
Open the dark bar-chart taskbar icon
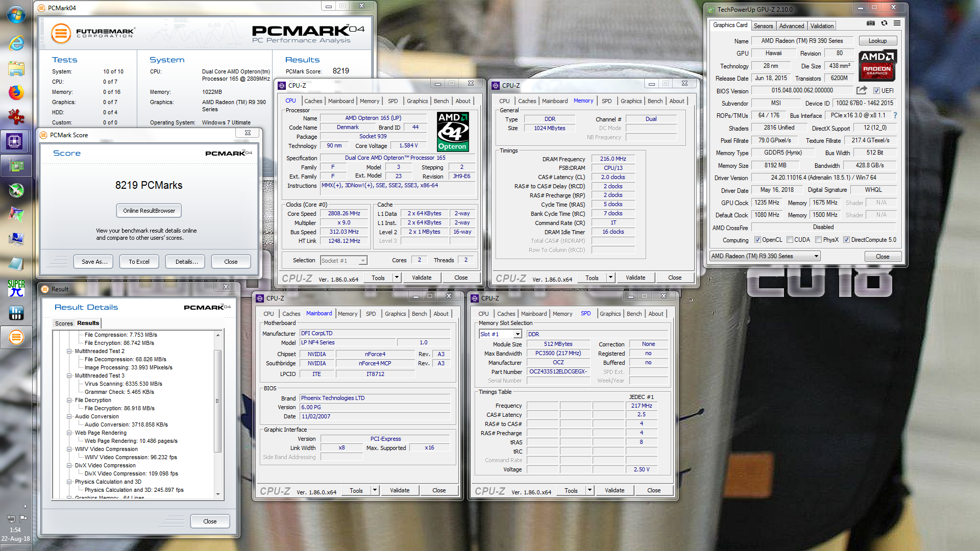coord(16,312)
